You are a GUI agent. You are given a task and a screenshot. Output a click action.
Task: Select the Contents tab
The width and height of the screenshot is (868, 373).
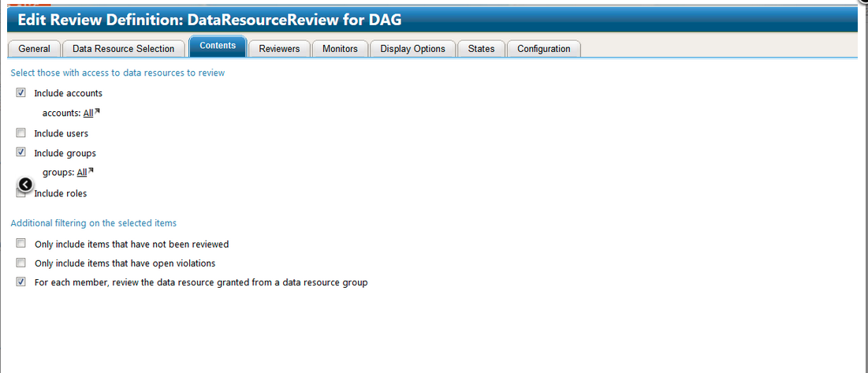(x=218, y=47)
